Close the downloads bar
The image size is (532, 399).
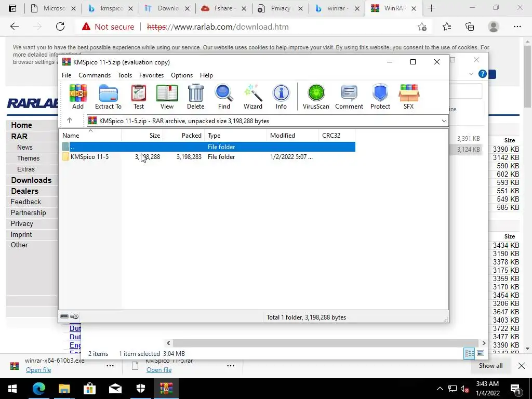tap(522, 366)
